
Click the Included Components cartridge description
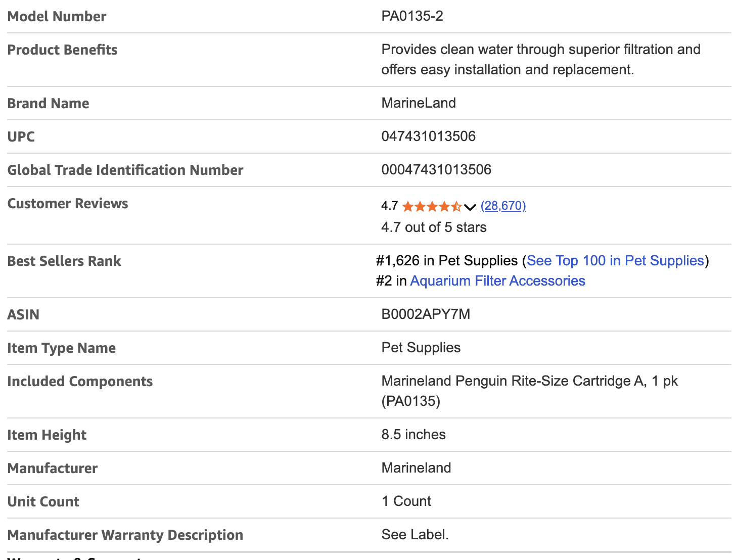pos(529,391)
